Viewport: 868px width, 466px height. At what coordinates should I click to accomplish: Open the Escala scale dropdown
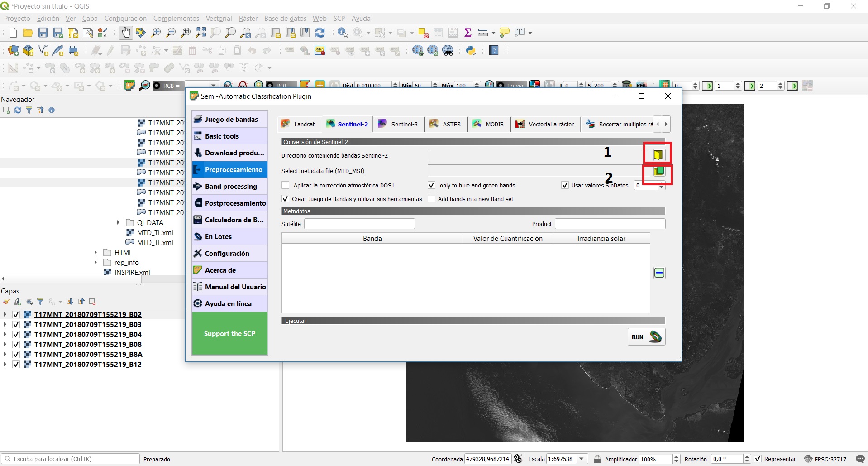click(582, 459)
